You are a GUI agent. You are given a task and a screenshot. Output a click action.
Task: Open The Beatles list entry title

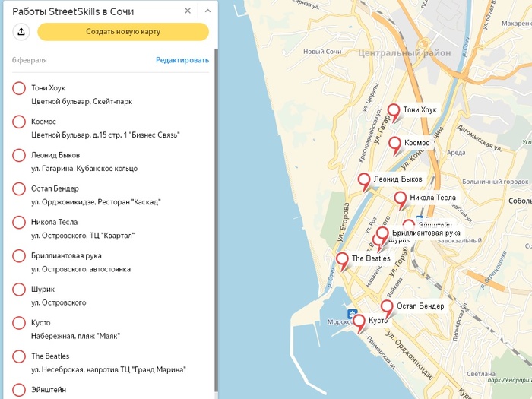pyautogui.click(x=50, y=356)
